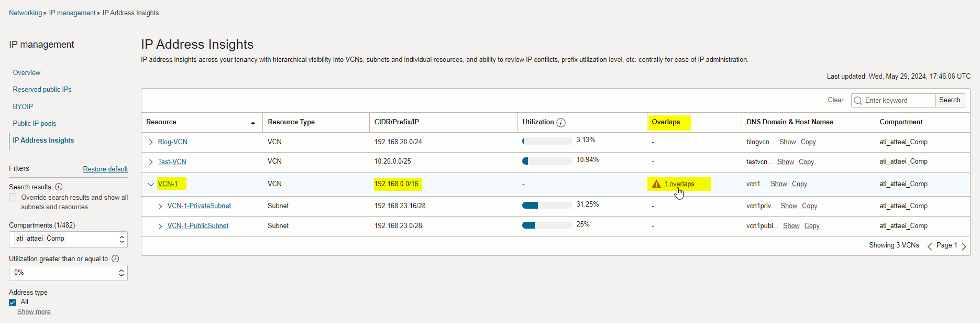This screenshot has width=980, height=323.
Task: Click the Restore default link
Action: [105, 169]
